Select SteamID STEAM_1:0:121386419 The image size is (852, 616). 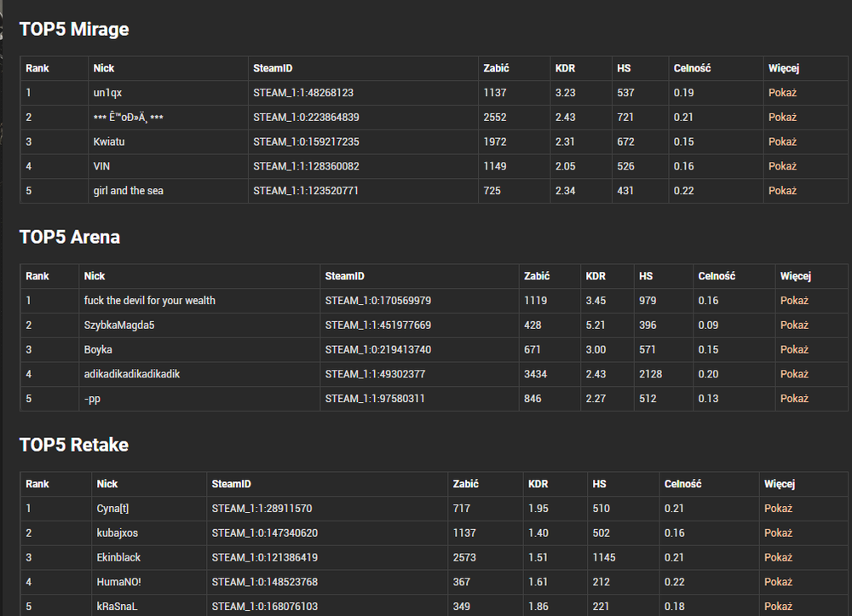tap(265, 558)
